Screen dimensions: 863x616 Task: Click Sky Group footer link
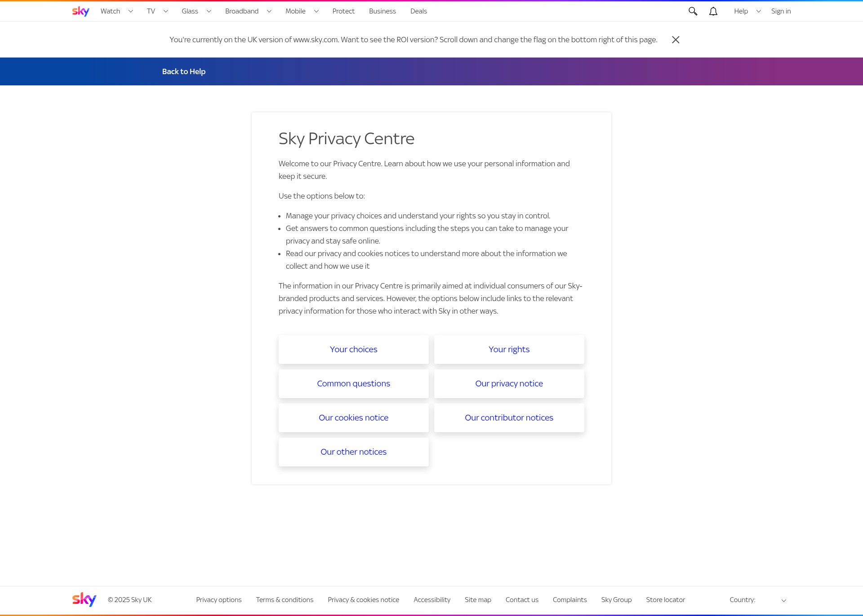point(616,600)
